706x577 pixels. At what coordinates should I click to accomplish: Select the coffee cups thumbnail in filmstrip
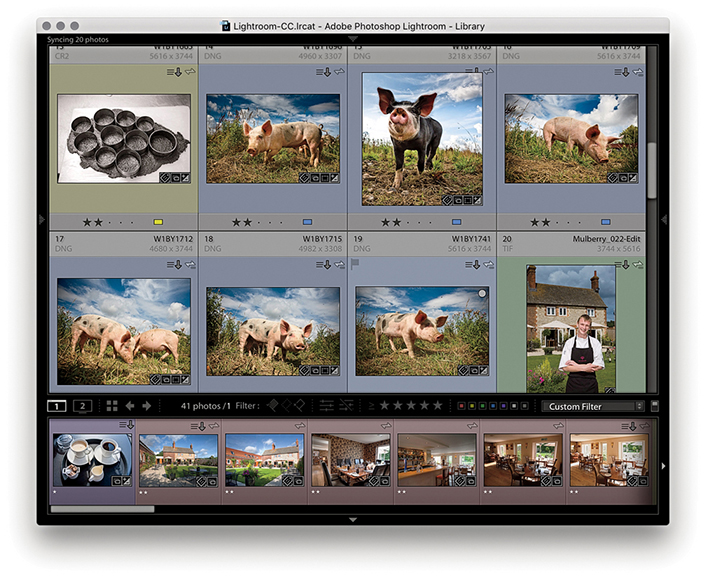(92, 460)
